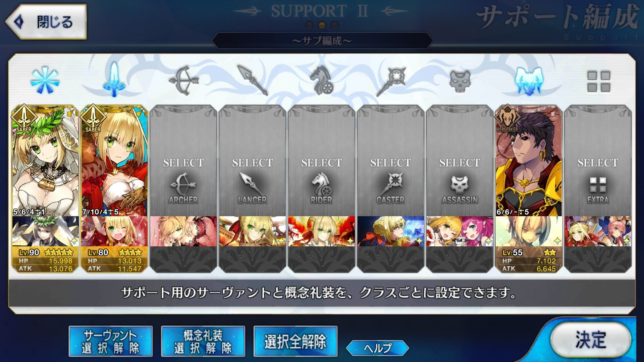The width and height of the screenshot is (644, 362).
Task: Select the Caster class staff icon
Action: click(391, 81)
